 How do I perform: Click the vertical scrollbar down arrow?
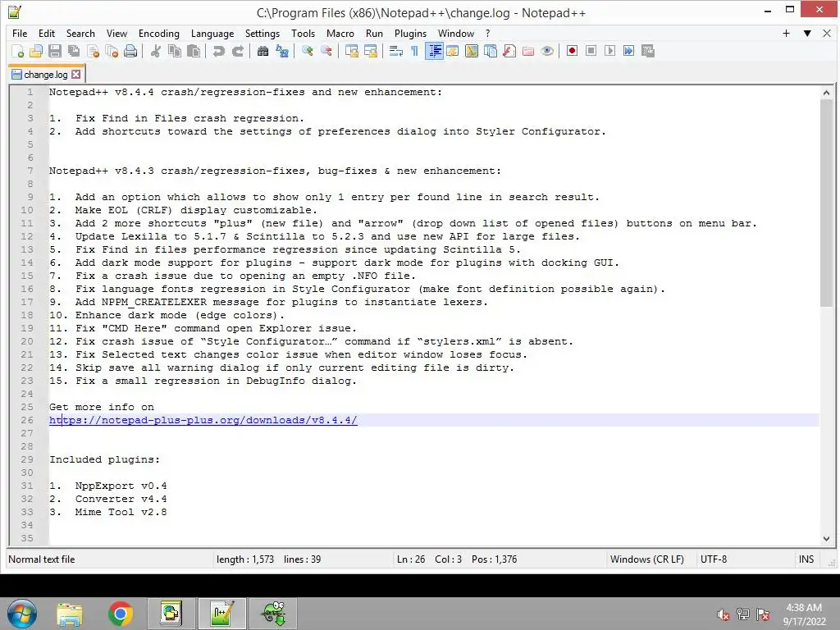(826, 539)
